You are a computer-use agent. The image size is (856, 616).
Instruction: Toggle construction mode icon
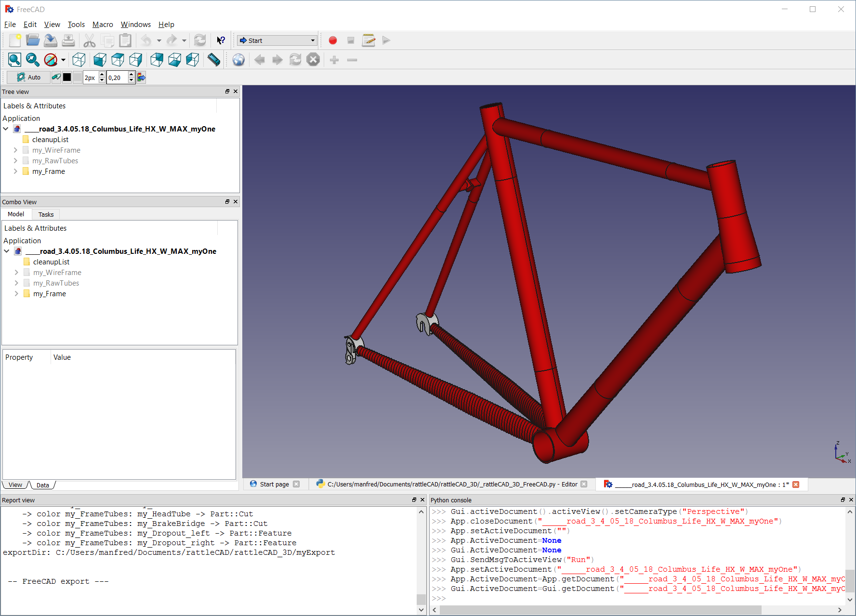[56, 77]
